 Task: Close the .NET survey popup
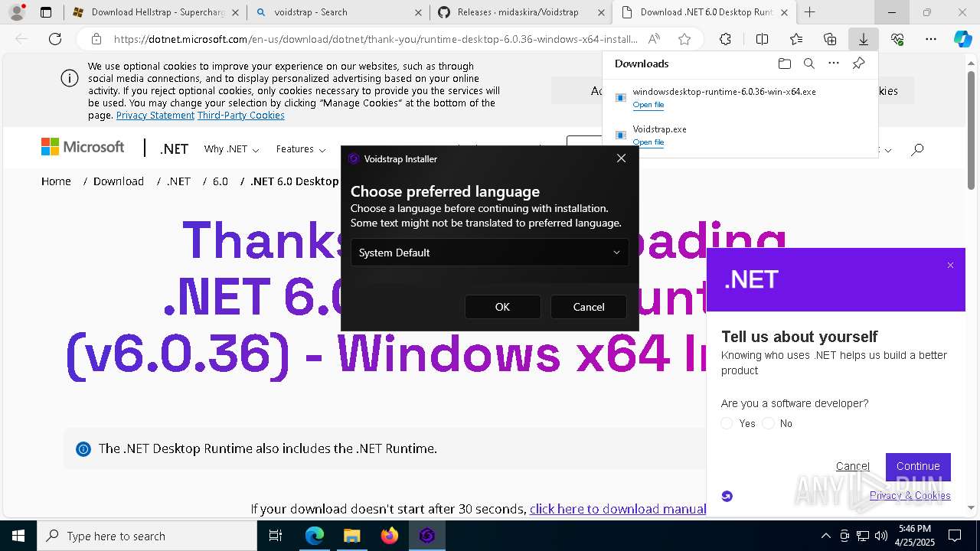pyautogui.click(x=950, y=266)
